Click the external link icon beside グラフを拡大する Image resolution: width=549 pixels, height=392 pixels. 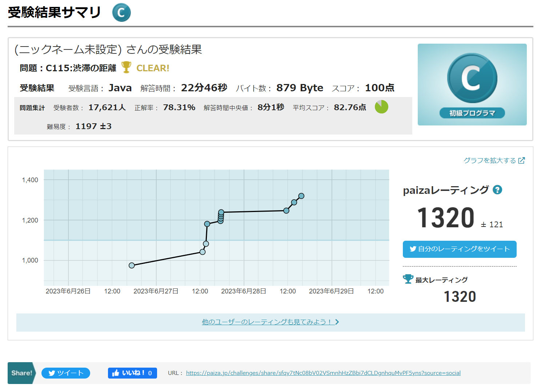click(x=521, y=160)
